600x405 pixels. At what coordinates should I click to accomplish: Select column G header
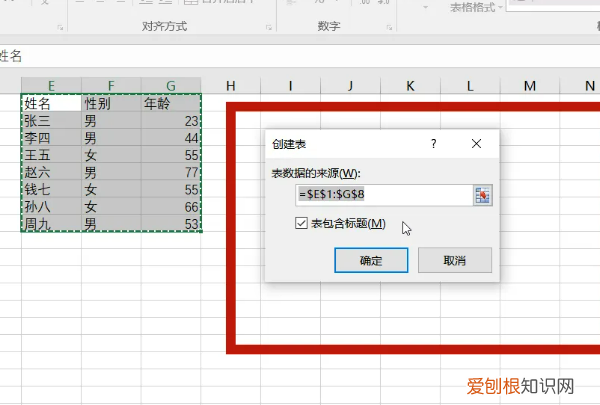click(171, 85)
